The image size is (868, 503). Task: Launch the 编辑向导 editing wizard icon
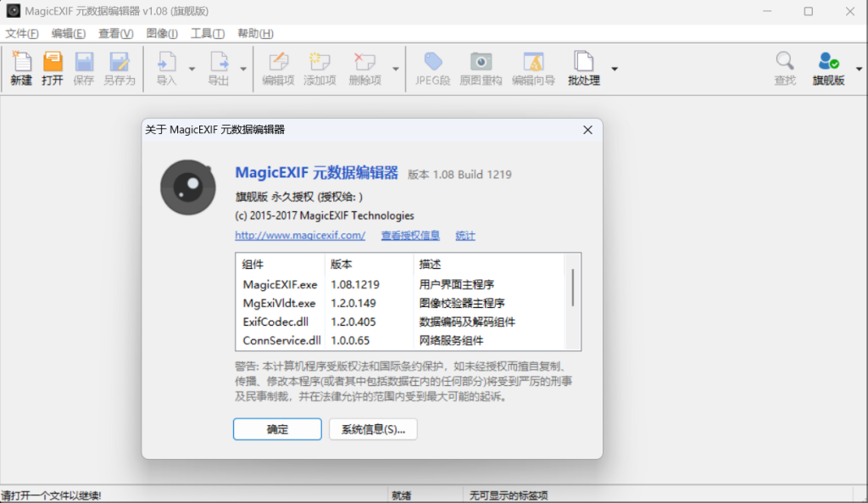point(533,68)
